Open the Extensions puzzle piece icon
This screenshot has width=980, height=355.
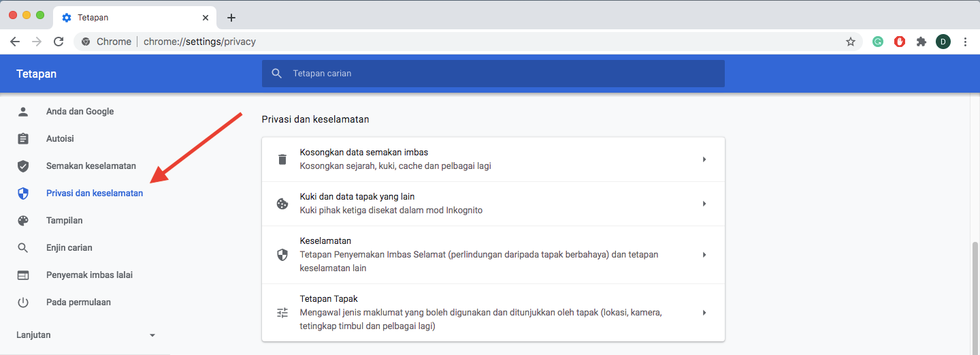[921, 42]
